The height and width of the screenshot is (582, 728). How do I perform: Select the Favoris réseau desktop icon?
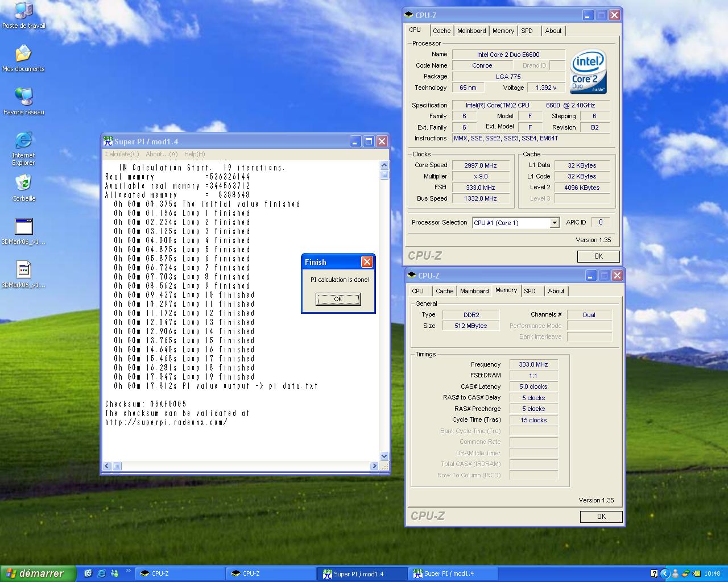click(x=23, y=102)
